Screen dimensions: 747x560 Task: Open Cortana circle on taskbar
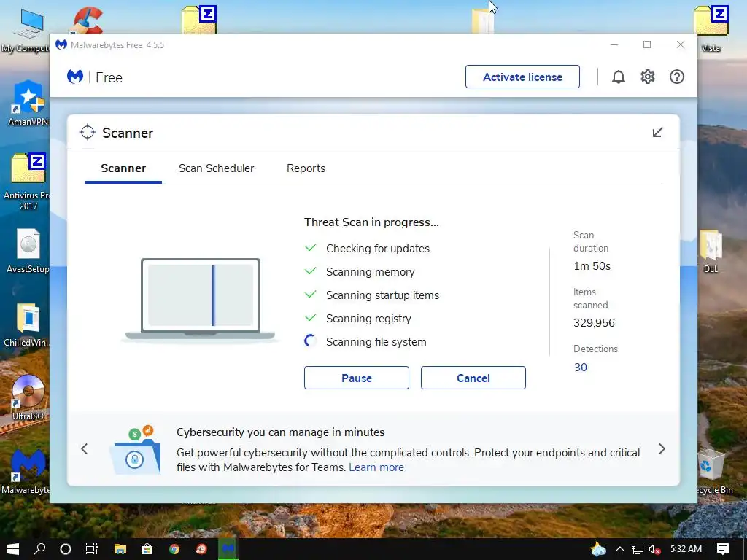[66, 549]
